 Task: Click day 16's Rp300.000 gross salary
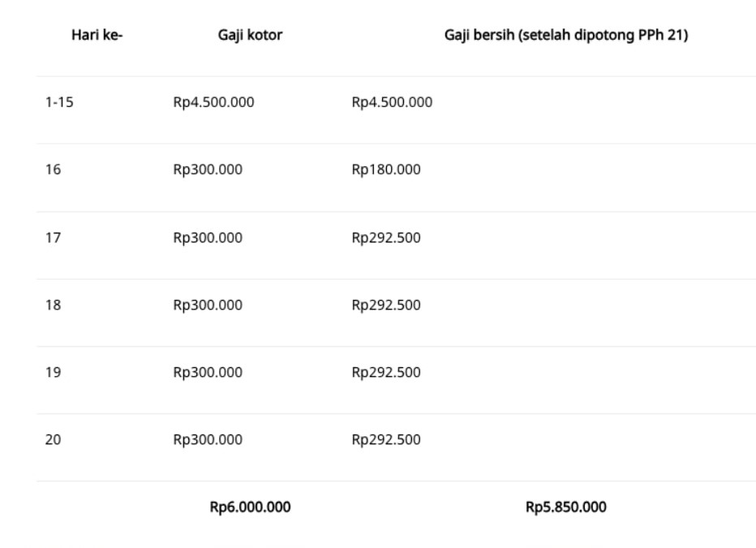208,169
